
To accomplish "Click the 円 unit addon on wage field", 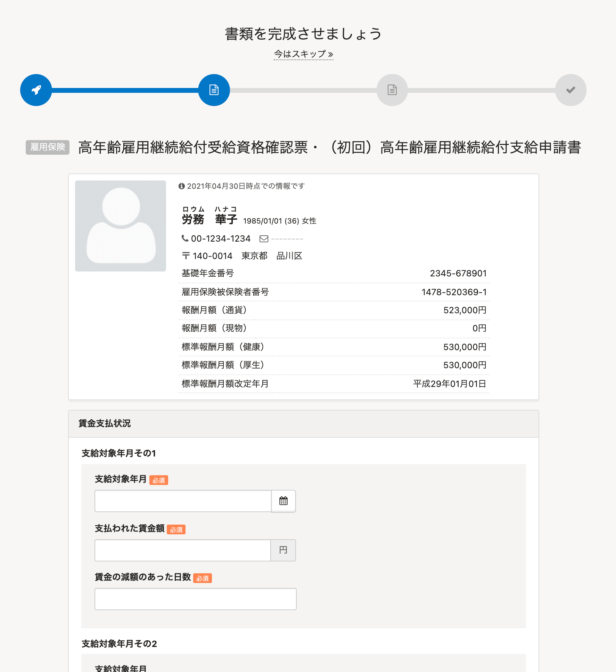I will coord(283,550).
